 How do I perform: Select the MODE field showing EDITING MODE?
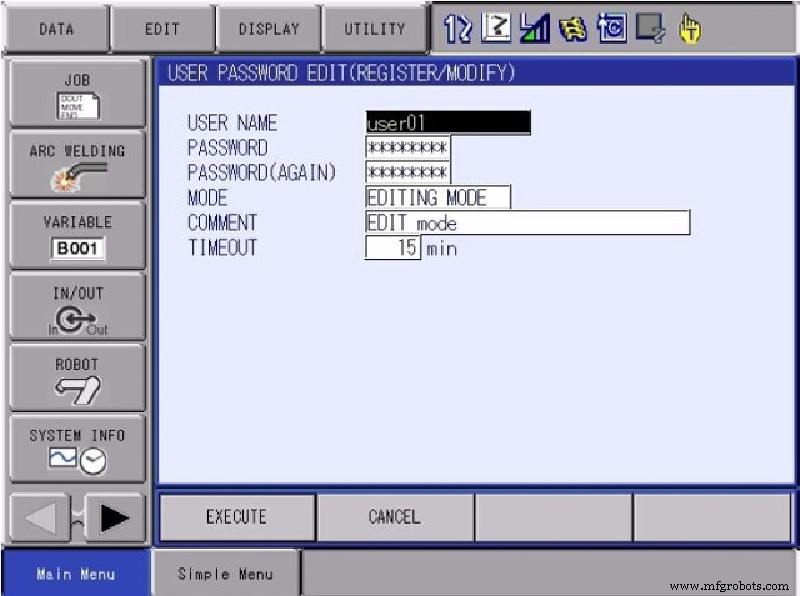(x=438, y=198)
